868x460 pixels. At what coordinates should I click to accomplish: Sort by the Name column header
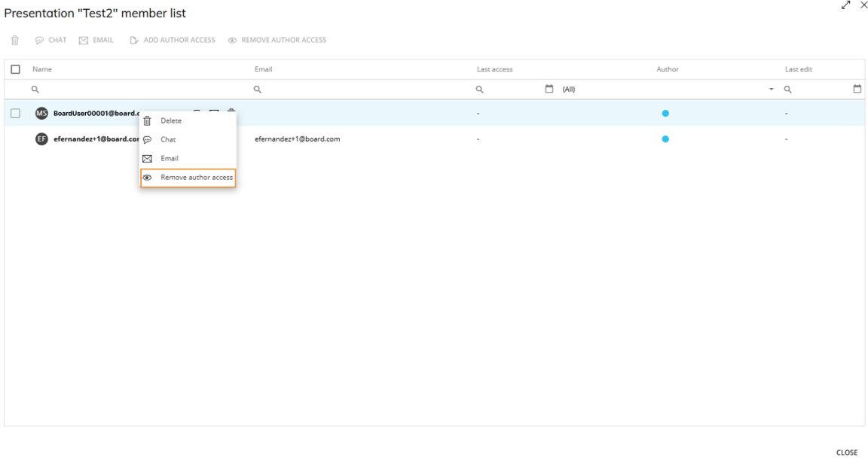click(x=42, y=69)
